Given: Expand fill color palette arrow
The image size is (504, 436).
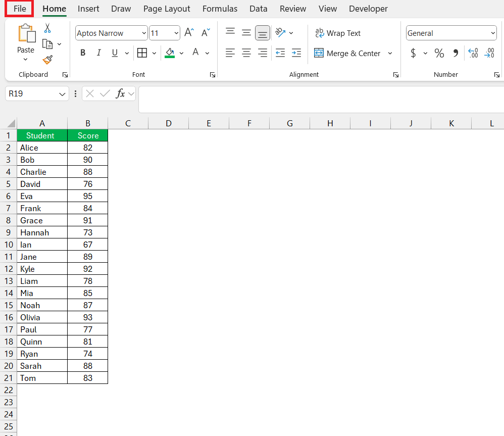Looking at the screenshot, I should [x=181, y=53].
